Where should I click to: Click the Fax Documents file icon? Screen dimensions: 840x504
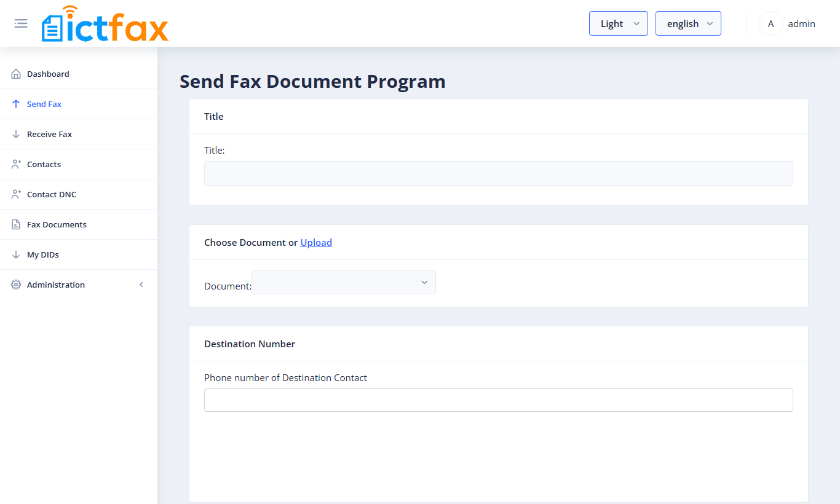coord(16,224)
